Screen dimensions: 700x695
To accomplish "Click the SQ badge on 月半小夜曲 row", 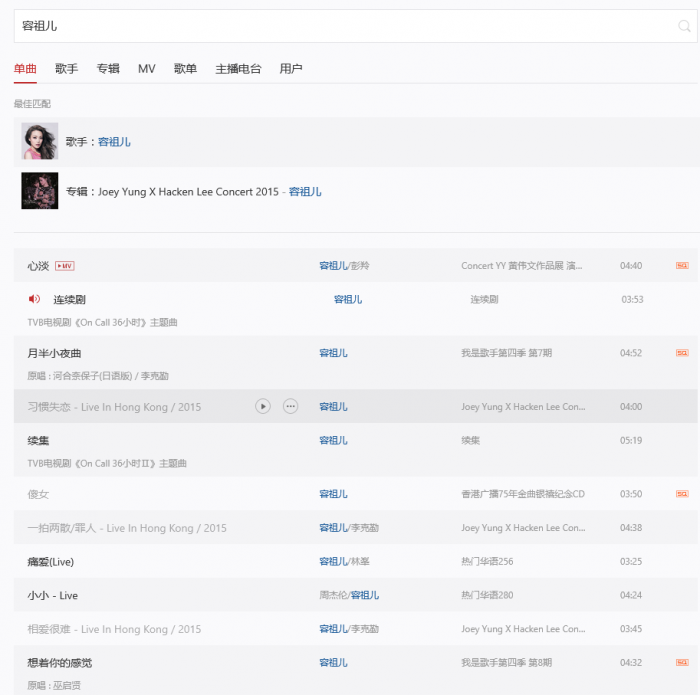I will pos(682,353).
